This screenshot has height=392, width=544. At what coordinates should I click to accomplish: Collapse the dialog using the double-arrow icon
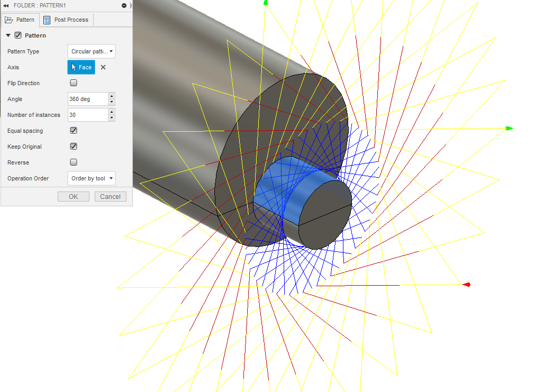click(6, 5)
